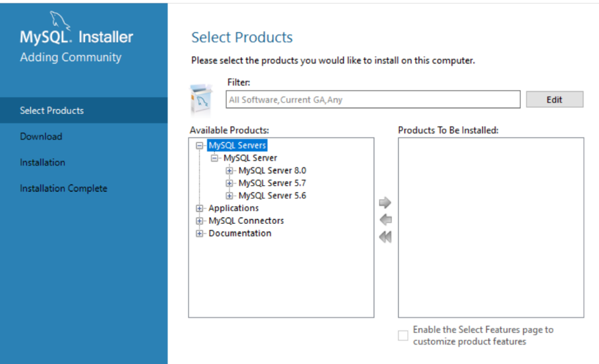The width and height of the screenshot is (599, 364).
Task: Click inside Products To Be Installed list
Action: point(491,227)
